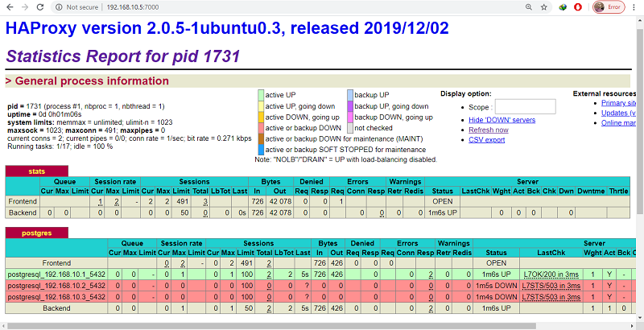Viewport: 644px width, 330px height.
Task: Select the Statistics Report for pid 1731 title
Action: (123, 56)
